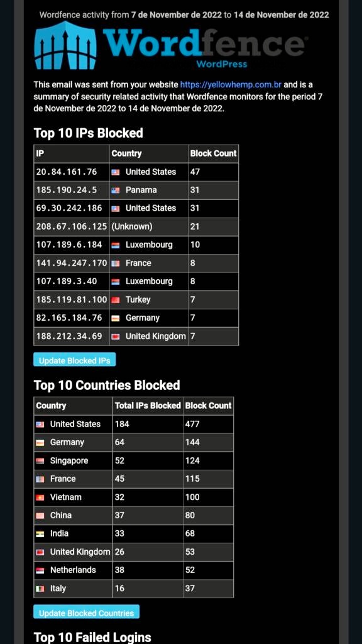Click the Turkey flag icon
The height and width of the screenshot is (644, 362).
tap(116, 300)
